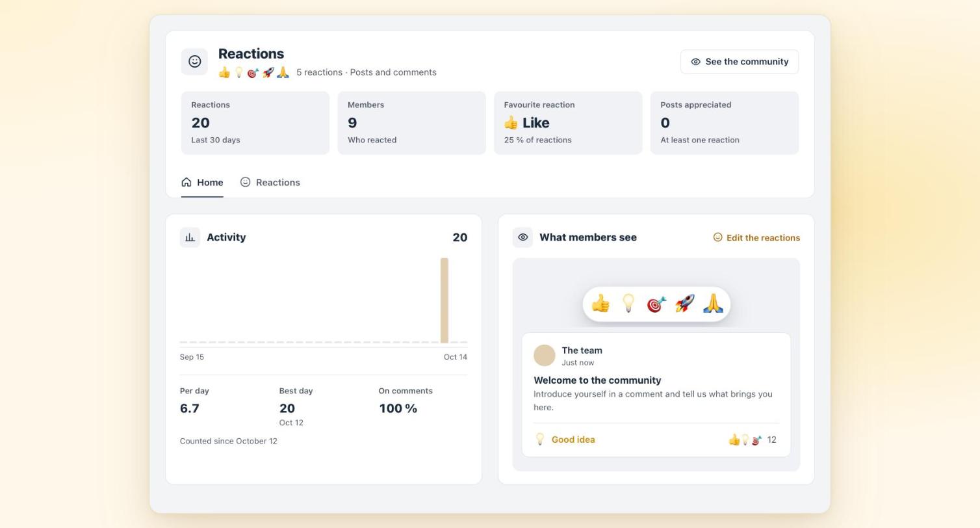Open the post's reaction count of 12
This screenshot has width=980, height=528.
pyautogui.click(x=753, y=440)
